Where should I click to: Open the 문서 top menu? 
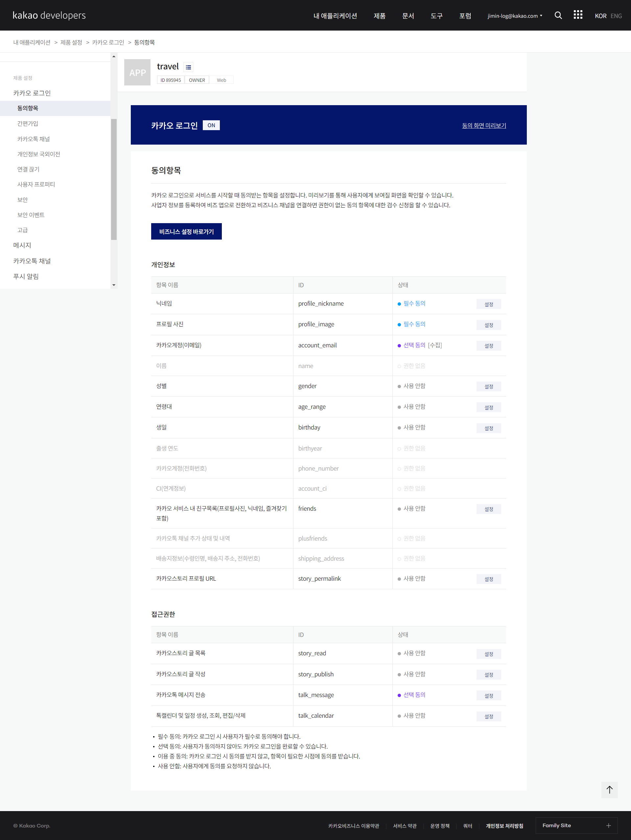coord(408,16)
